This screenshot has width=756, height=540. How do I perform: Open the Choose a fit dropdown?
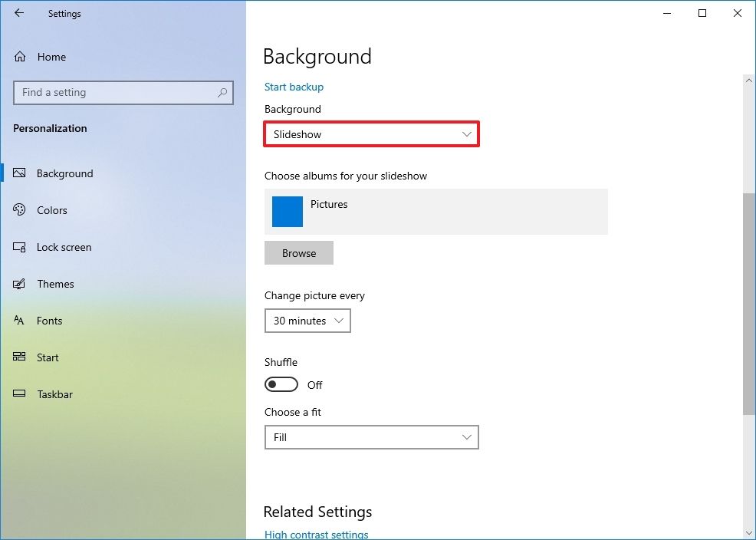coord(371,437)
